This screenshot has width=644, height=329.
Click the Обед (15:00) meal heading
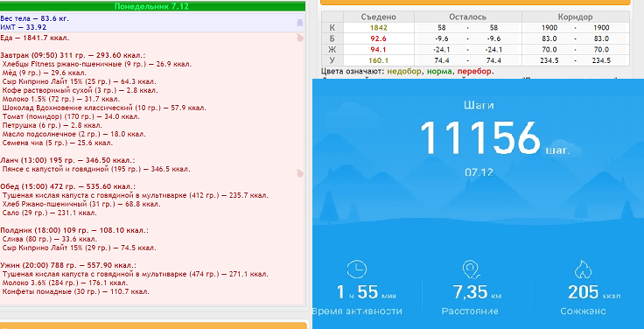(x=67, y=186)
